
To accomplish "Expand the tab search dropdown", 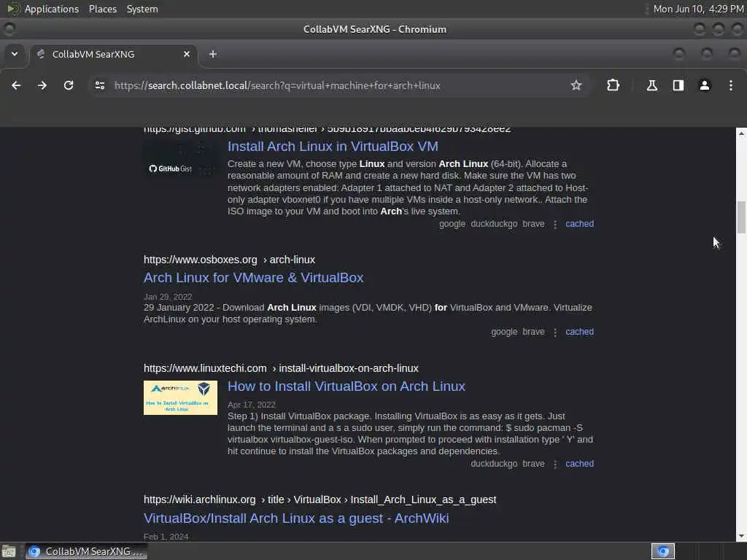I will coord(15,54).
